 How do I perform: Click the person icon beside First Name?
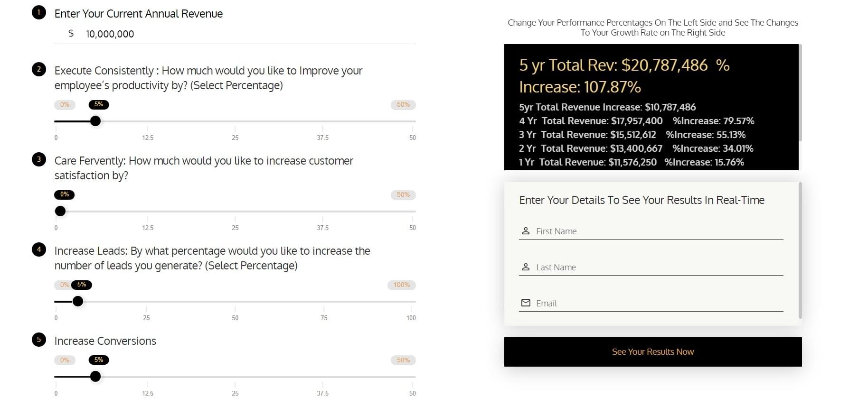[x=526, y=231]
